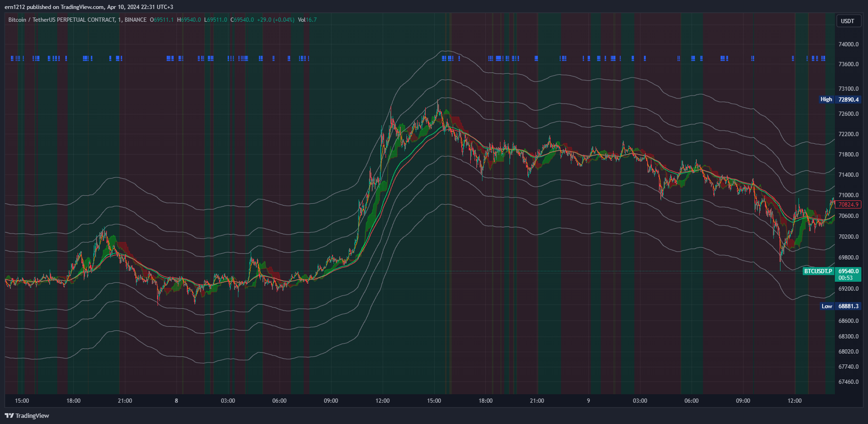Click the 72600.0 price axis label
Image resolution: width=868 pixels, height=424 pixels.
[x=849, y=114]
